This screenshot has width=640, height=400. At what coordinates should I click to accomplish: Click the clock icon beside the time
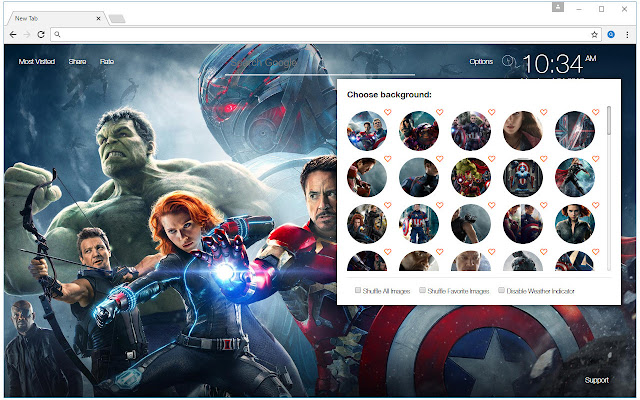click(x=509, y=62)
